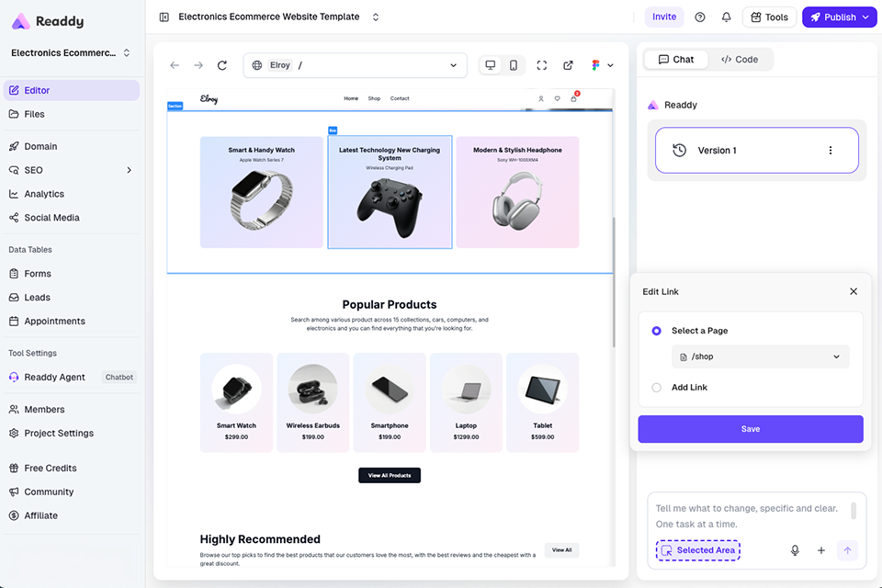Viewport: 882px width, 588px height.
Task: Click the Readdy logo in sidebar
Action: [48, 21]
